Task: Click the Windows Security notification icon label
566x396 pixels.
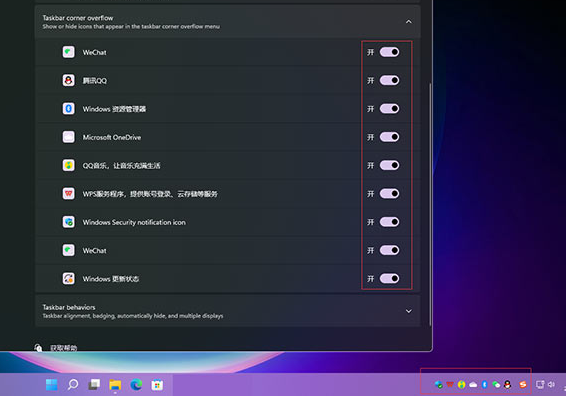Action: (x=134, y=222)
